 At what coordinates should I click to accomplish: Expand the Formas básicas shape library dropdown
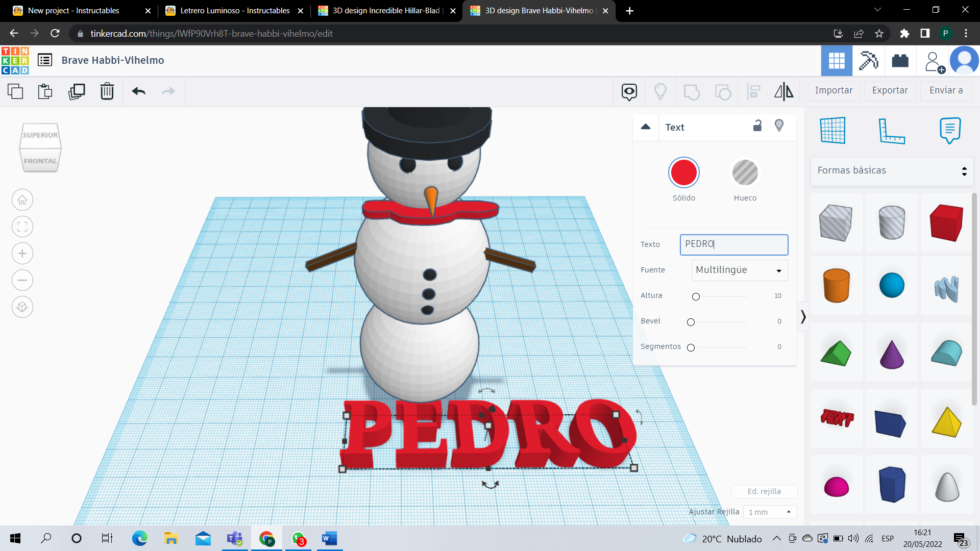tap(892, 170)
